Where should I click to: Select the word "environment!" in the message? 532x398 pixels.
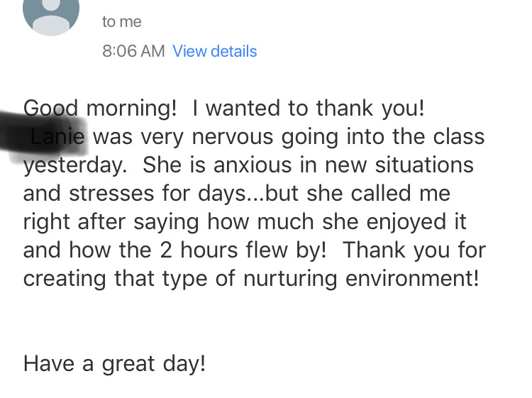(x=412, y=279)
